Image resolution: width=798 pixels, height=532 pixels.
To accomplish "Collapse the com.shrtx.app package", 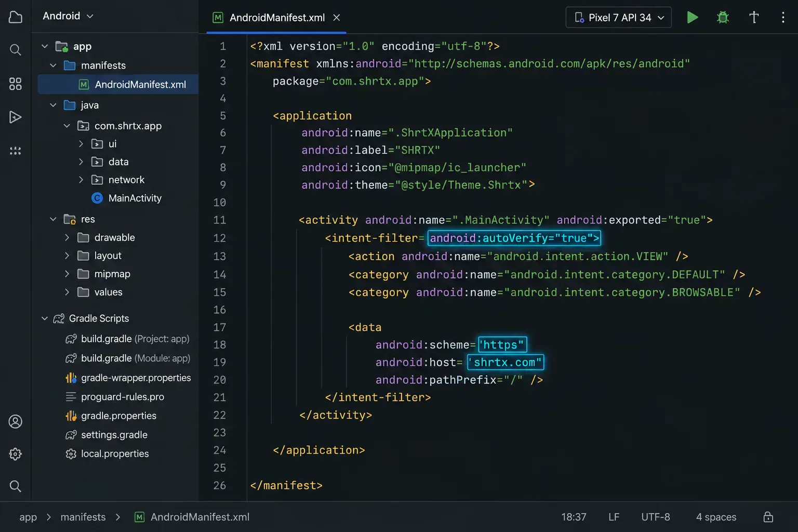I will [x=66, y=126].
